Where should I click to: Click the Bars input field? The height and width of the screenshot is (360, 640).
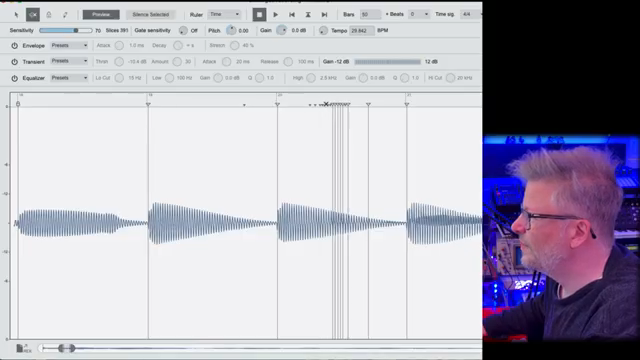370,14
